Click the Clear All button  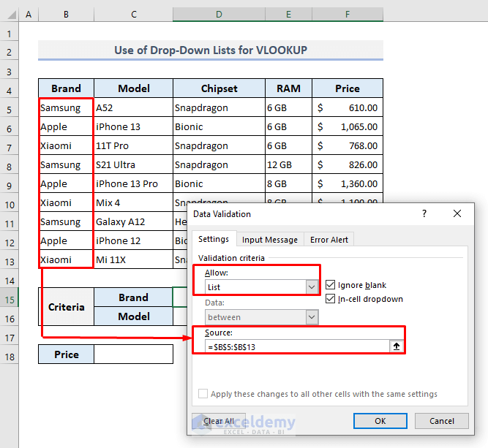coord(219,421)
